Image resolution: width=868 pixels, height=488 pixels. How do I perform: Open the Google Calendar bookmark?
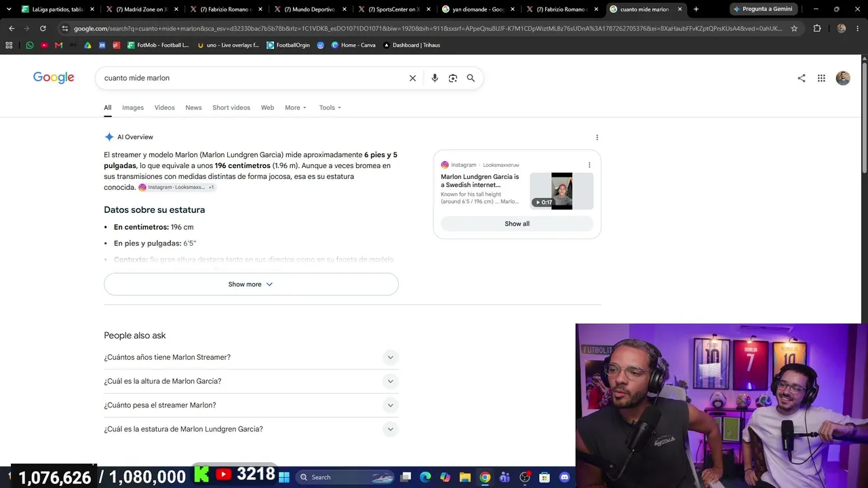tap(102, 45)
